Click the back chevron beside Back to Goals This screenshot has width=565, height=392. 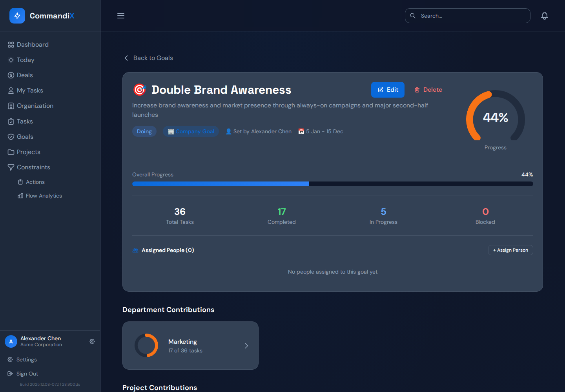[x=126, y=58]
